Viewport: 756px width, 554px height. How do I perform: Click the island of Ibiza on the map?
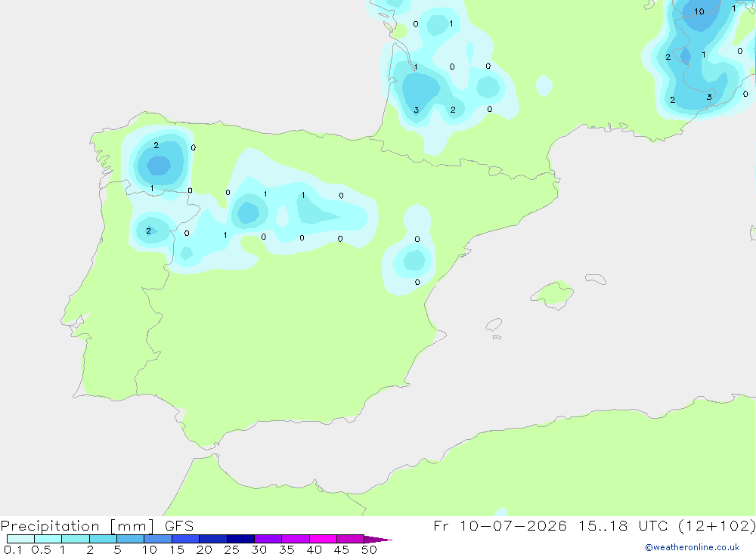tap(494, 324)
